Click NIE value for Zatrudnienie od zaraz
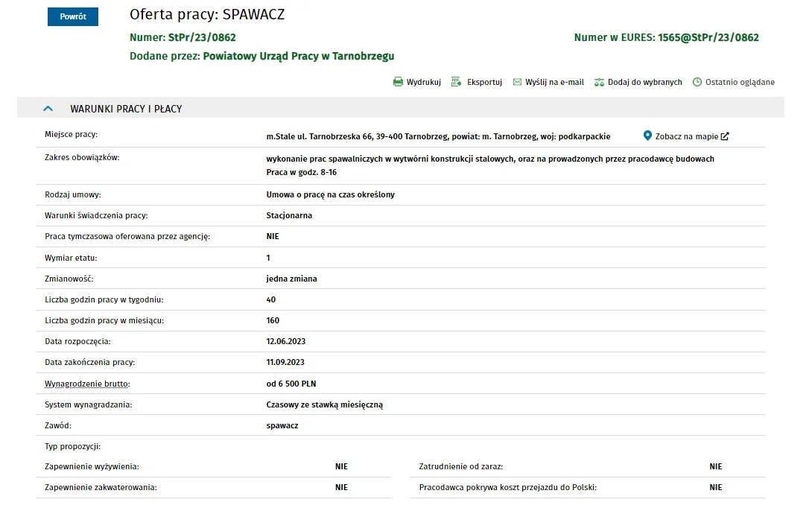Viewport: 812px width, 508px height. pos(716,466)
